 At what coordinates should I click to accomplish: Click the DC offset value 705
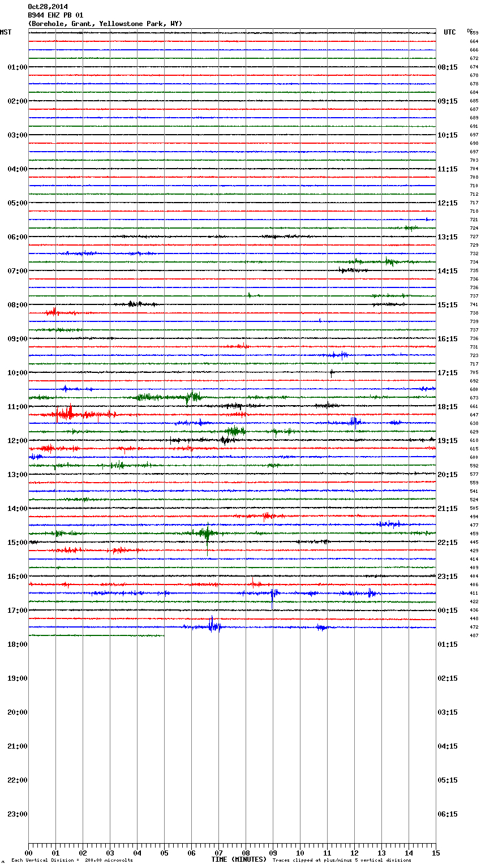(474, 373)
